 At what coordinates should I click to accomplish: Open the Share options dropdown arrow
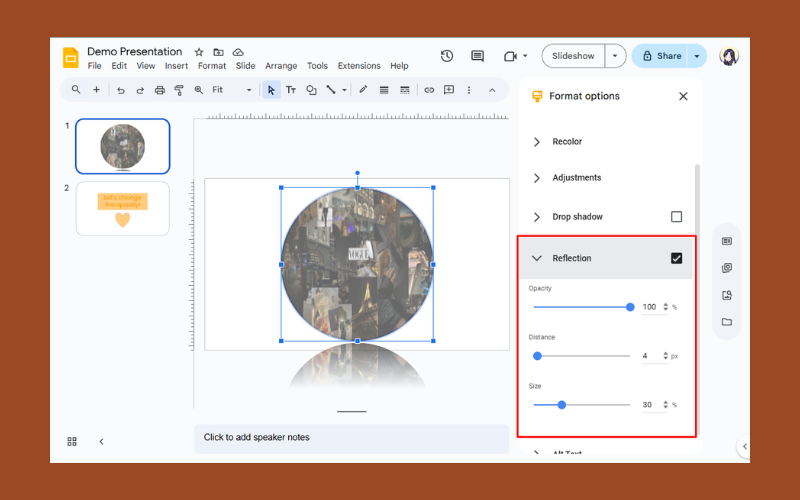pos(697,56)
